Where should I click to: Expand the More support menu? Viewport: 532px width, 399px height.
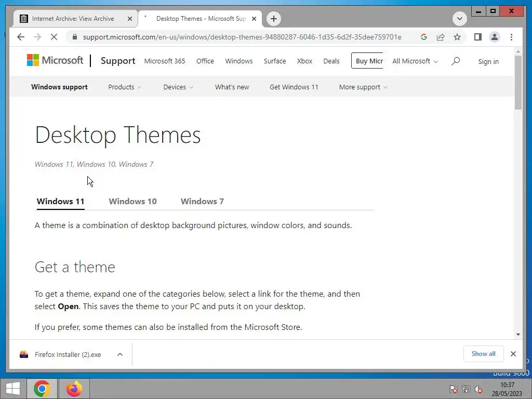(x=363, y=87)
